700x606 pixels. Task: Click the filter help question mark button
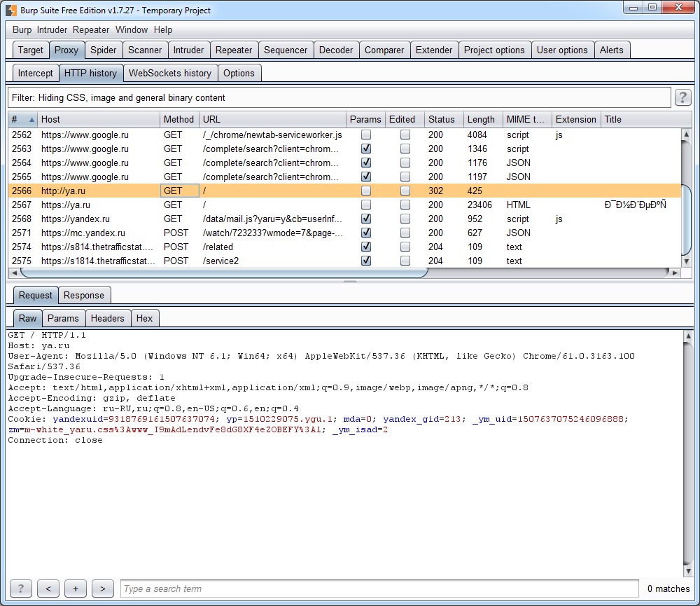pos(682,97)
